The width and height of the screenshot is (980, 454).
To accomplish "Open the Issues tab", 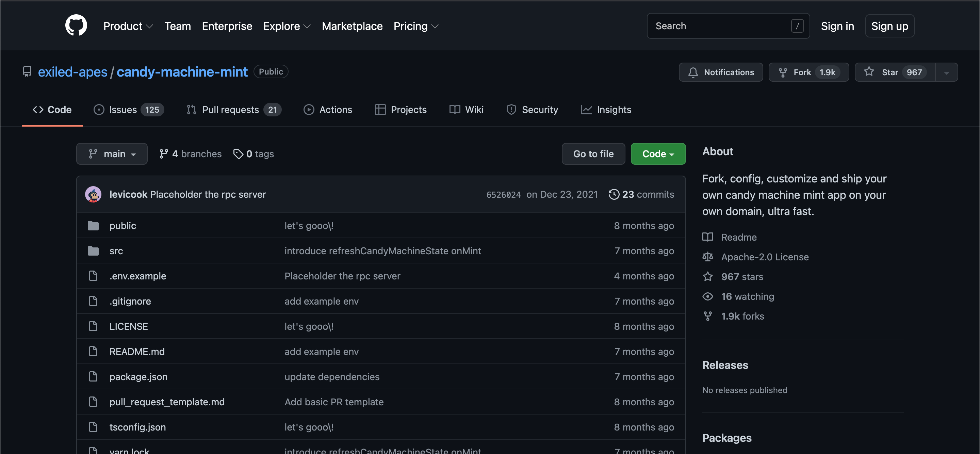I will pos(129,110).
